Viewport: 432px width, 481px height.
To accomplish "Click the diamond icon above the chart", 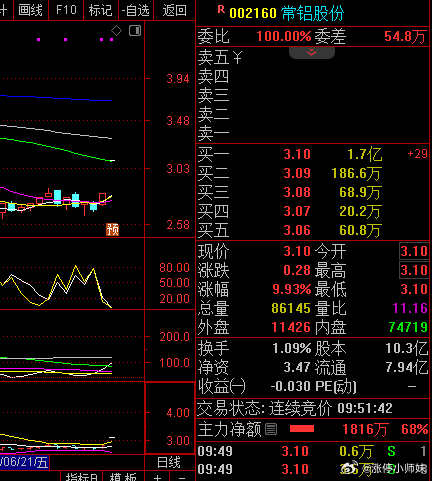I will [x=116, y=31].
